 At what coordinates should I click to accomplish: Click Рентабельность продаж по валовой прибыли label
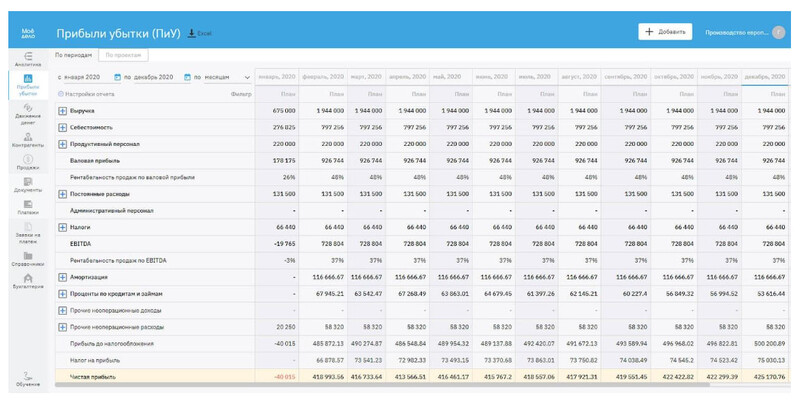click(132, 178)
